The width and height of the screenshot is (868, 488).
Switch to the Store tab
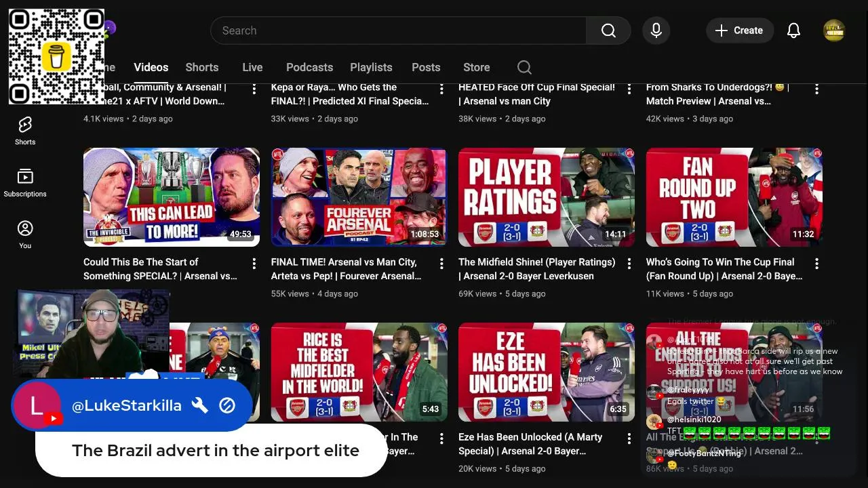[x=476, y=67]
